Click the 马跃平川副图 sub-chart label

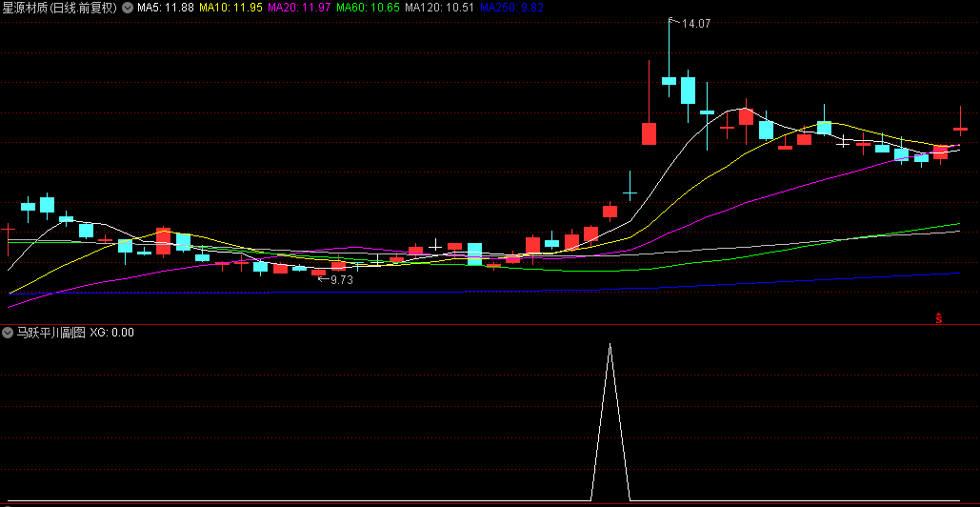[50, 333]
